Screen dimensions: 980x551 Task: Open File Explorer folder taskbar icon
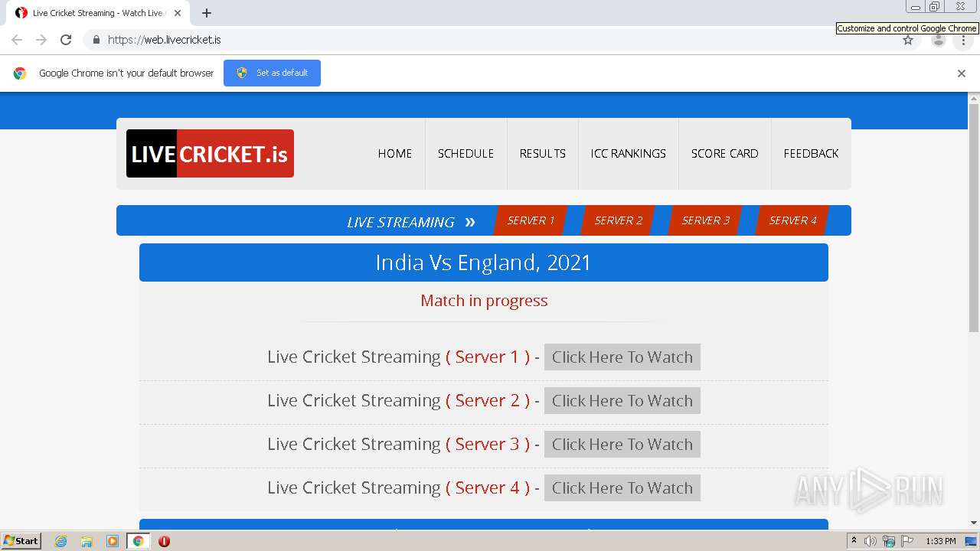87,541
